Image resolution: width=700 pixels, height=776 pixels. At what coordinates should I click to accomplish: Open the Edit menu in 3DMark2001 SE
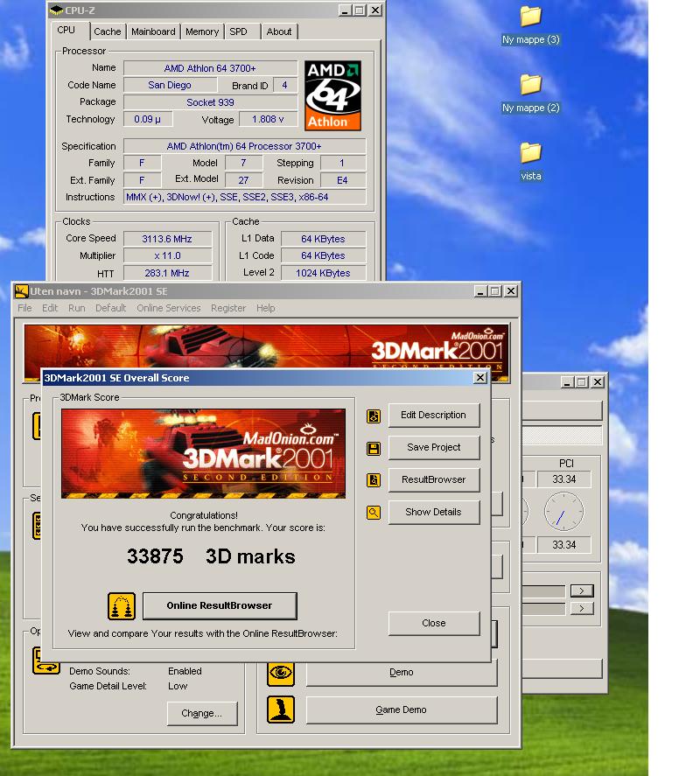[50, 308]
